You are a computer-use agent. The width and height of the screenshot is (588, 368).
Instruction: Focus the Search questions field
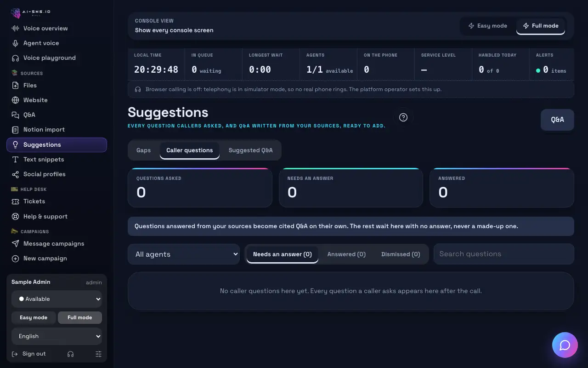(x=504, y=254)
